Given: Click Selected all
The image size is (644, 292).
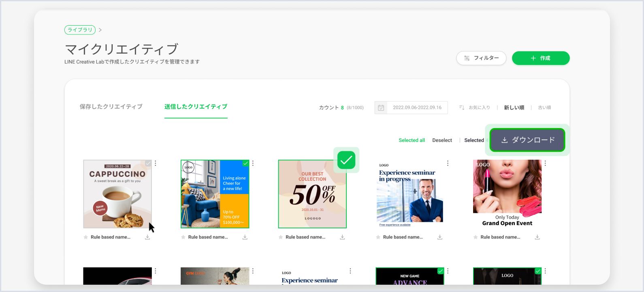Looking at the screenshot, I should [x=412, y=140].
